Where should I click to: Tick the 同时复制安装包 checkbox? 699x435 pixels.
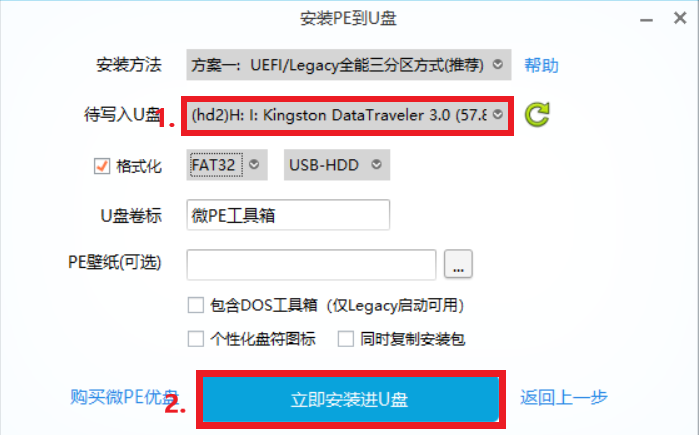(x=345, y=339)
